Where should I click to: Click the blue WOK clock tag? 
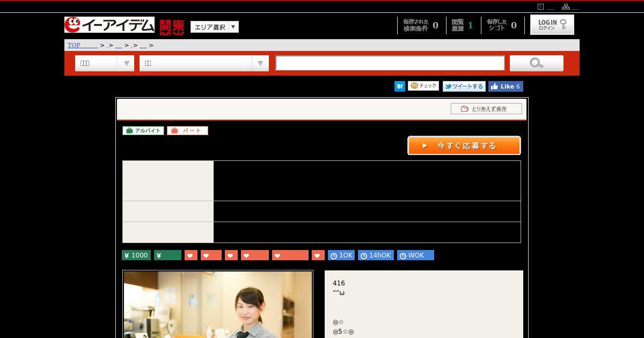(x=415, y=255)
